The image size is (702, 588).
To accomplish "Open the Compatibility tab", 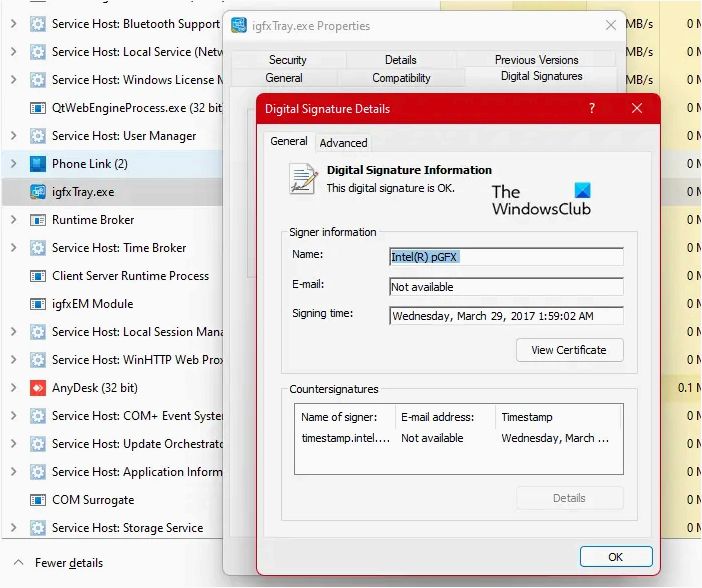I will [x=401, y=77].
